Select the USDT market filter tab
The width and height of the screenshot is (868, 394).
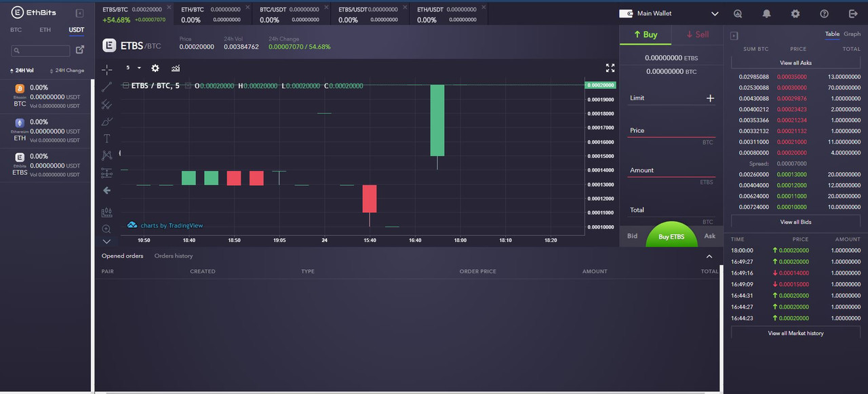coord(77,30)
